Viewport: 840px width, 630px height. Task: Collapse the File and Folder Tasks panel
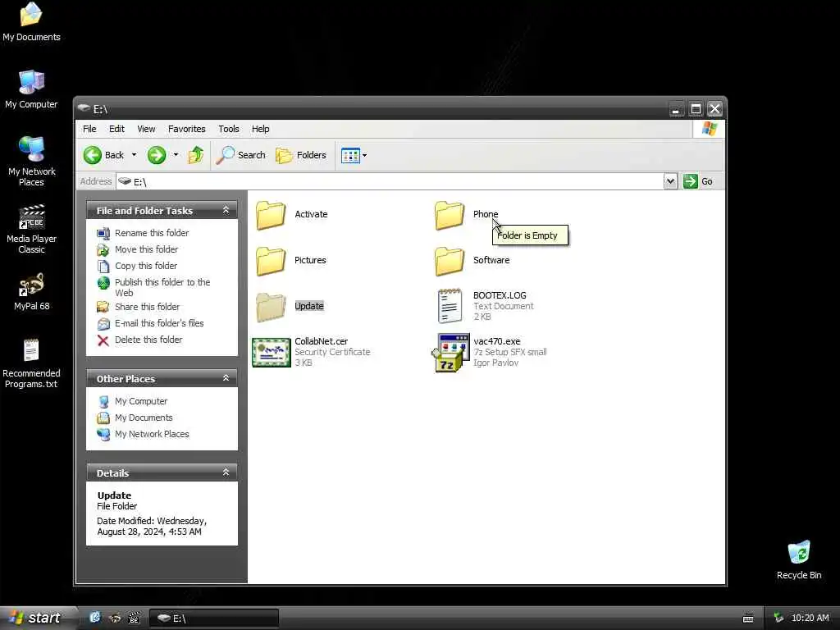click(226, 210)
